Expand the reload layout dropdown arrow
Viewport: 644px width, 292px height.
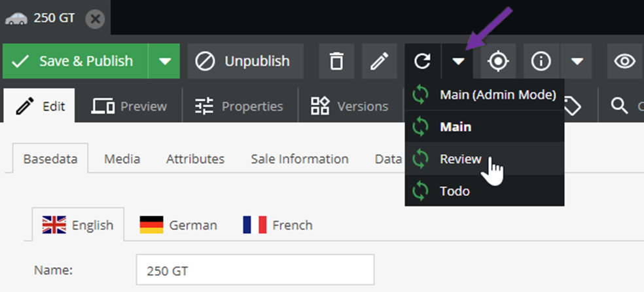(459, 62)
